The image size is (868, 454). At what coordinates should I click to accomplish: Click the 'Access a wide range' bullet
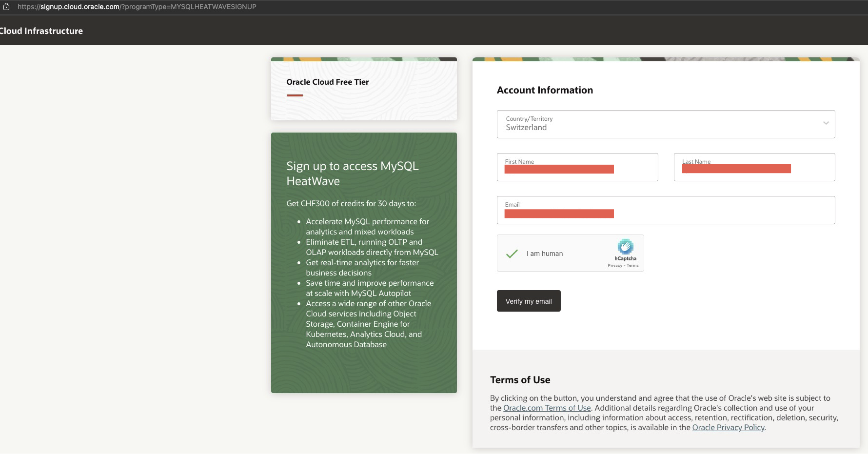[368, 324]
